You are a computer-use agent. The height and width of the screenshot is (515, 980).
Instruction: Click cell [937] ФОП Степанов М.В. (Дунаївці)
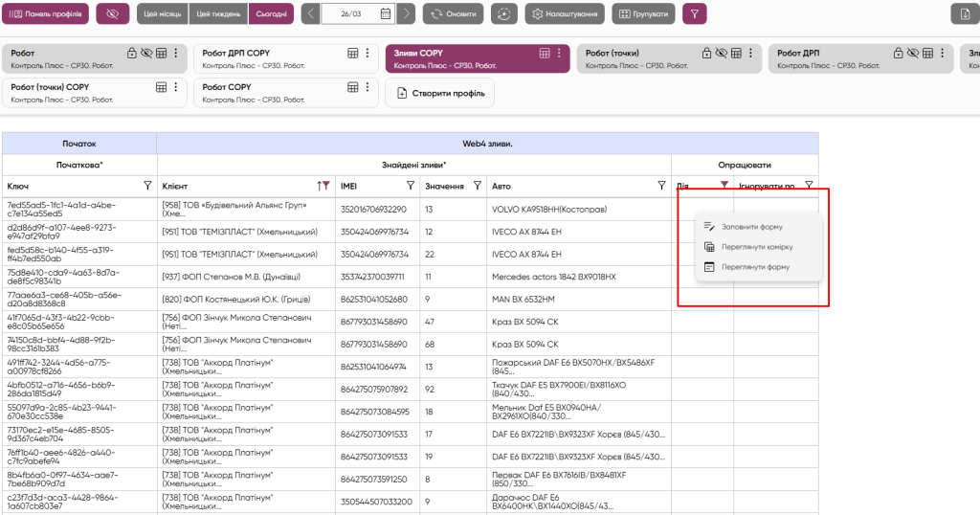tap(246, 277)
